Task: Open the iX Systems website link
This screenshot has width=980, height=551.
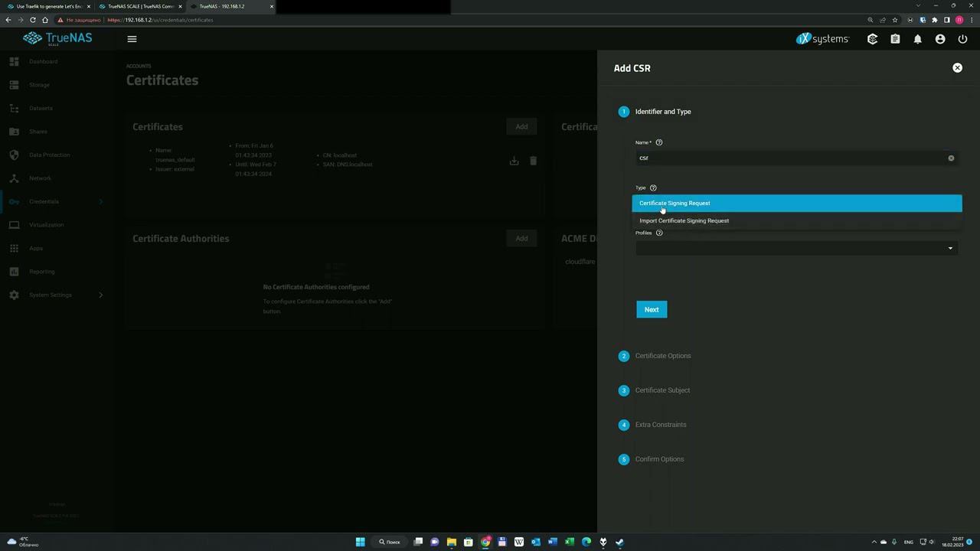Action: [822, 39]
